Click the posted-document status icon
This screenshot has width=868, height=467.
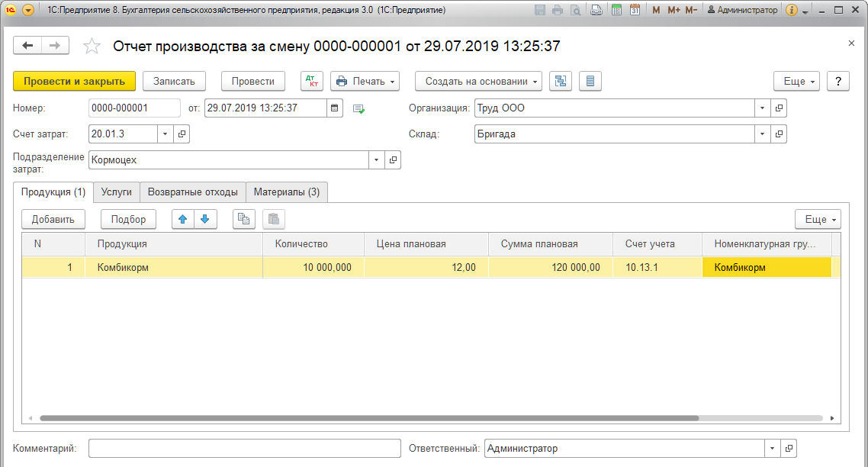pos(358,108)
